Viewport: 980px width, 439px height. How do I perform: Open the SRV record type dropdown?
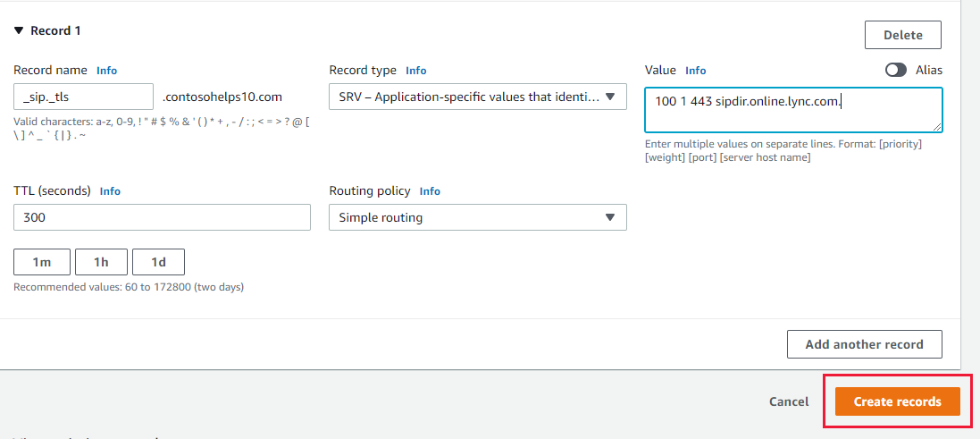[478, 97]
